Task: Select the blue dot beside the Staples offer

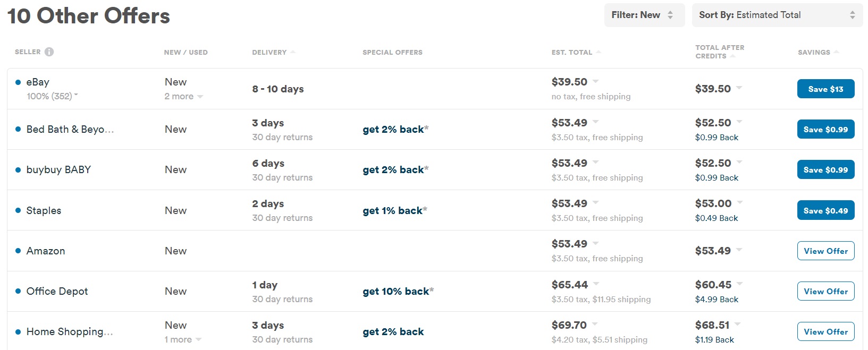Action: pos(18,210)
